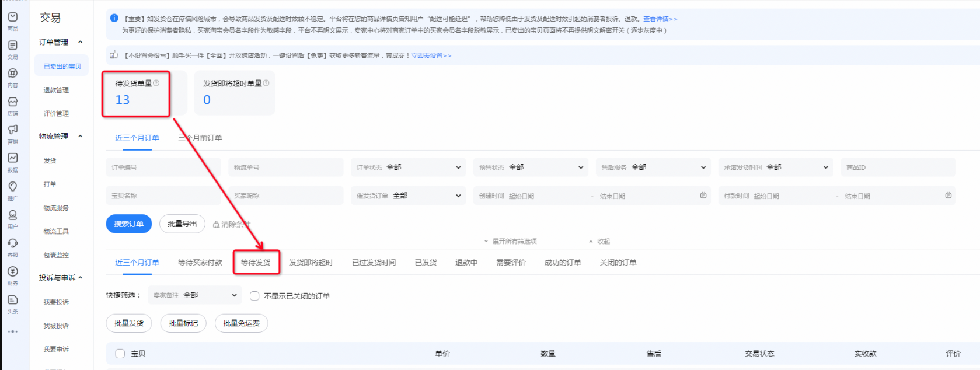980x370 pixels.
Task: Open 发货 in sidebar
Action: point(50,160)
